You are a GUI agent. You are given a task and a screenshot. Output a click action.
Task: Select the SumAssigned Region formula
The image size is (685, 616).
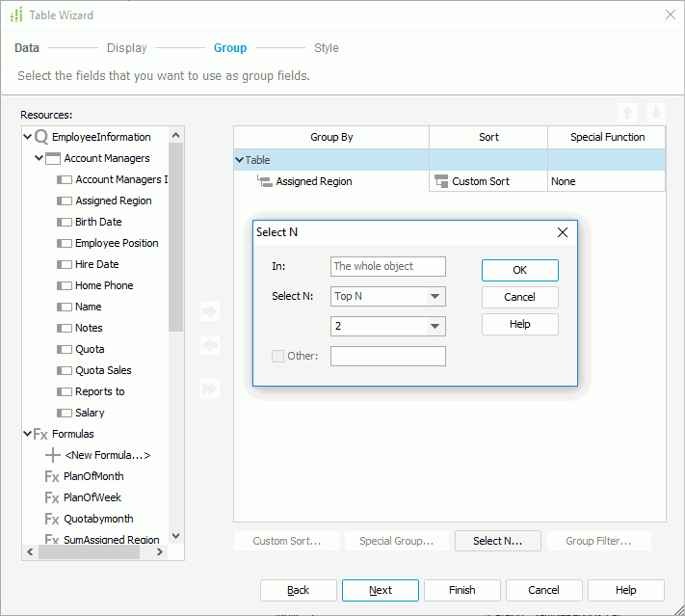[112, 540]
